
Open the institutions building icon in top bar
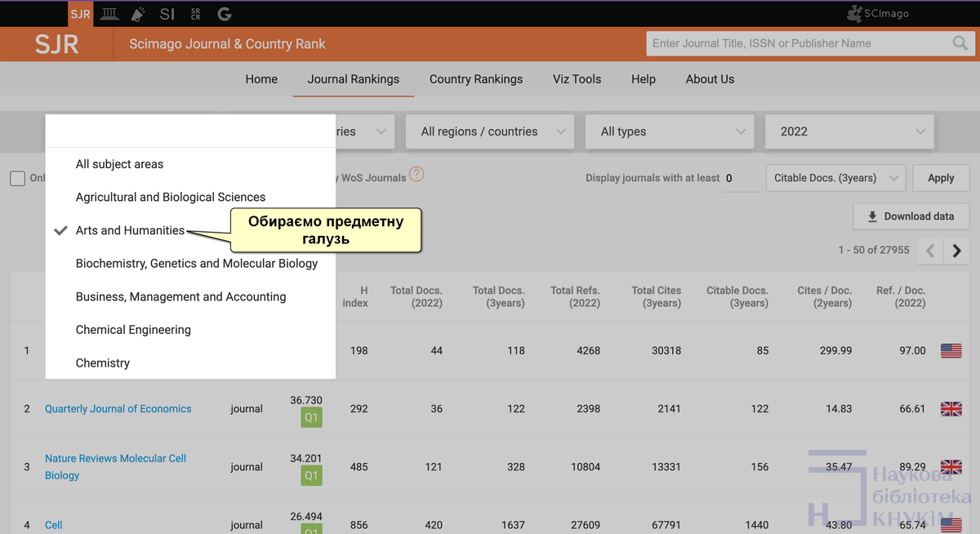pos(108,14)
